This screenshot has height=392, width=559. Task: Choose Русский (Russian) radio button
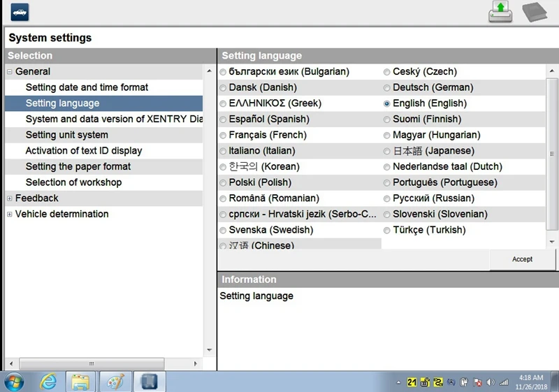[x=387, y=198]
